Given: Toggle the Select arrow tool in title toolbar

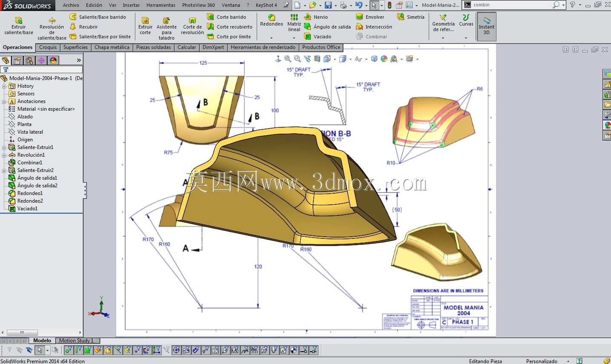Looking at the screenshot, I should coord(374,5).
